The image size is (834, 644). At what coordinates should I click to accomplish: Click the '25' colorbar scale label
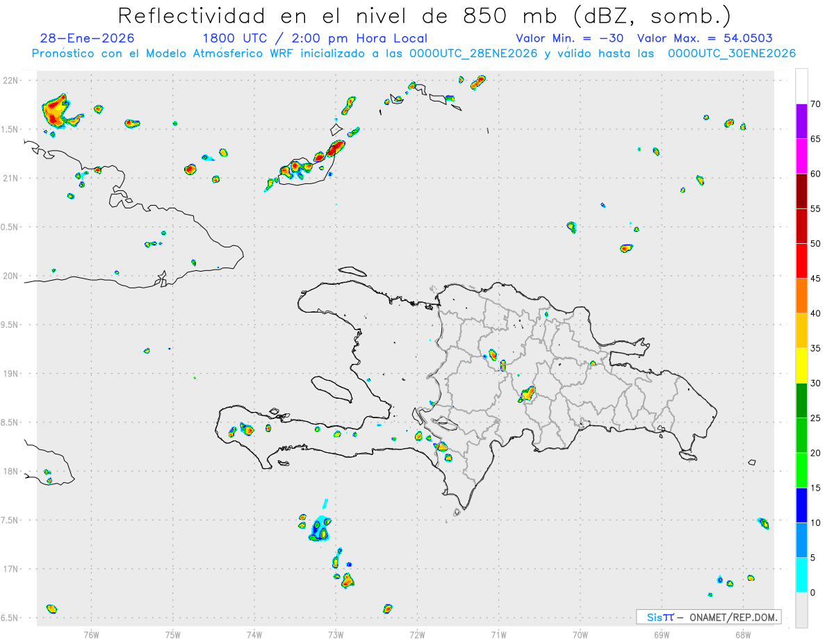coord(815,418)
